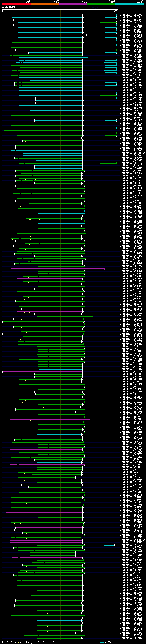Select hit label UniRef100_B9SSJ0
This screenshot has height=644, width=146.
click(x=131, y=545)
